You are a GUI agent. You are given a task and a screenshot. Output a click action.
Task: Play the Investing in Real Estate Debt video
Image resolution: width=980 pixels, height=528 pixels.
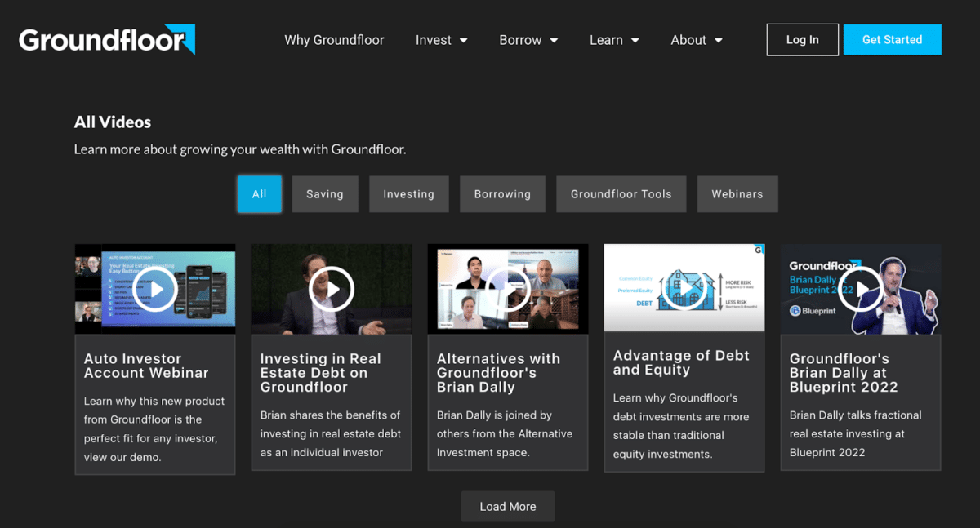click(332, 289)
